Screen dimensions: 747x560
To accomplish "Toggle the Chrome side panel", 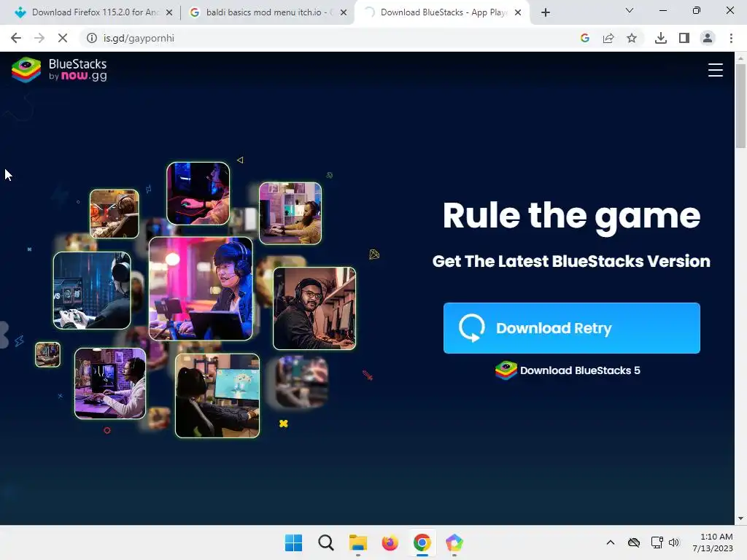I will (x=684, y=38).
